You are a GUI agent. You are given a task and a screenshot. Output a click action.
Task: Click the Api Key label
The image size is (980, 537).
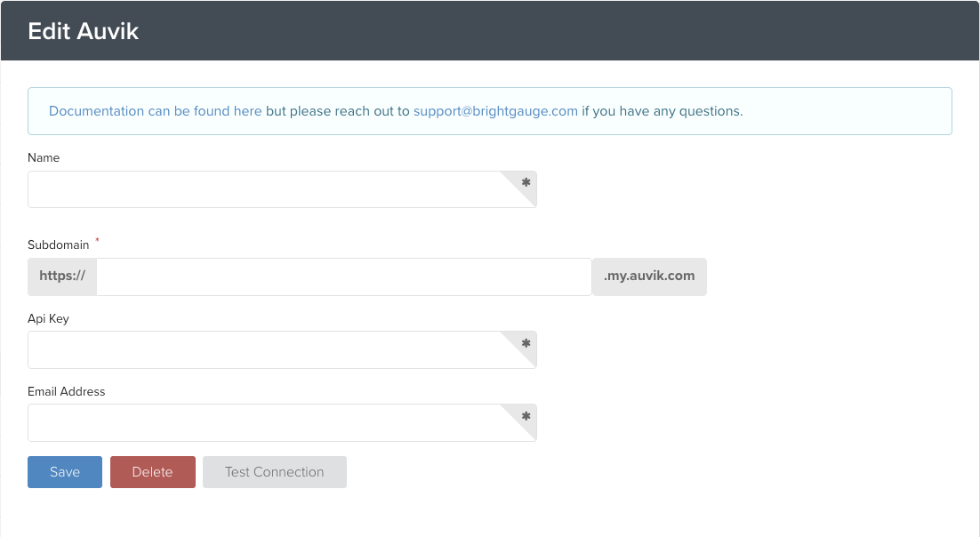click(48, 319)
